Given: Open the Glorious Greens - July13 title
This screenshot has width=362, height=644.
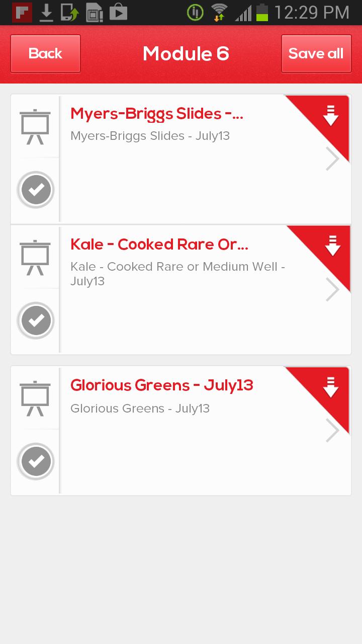Looking at the screenshot, I should (x=161, y=385).
